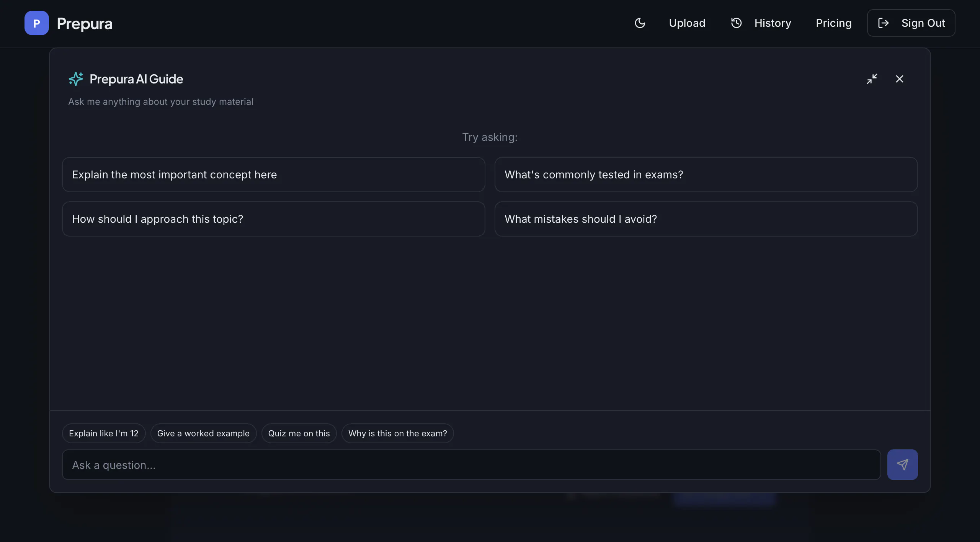The height and width of the screenshot is (542, 980).
Task: Click the Prepura brand name
Action: (85, 24)
